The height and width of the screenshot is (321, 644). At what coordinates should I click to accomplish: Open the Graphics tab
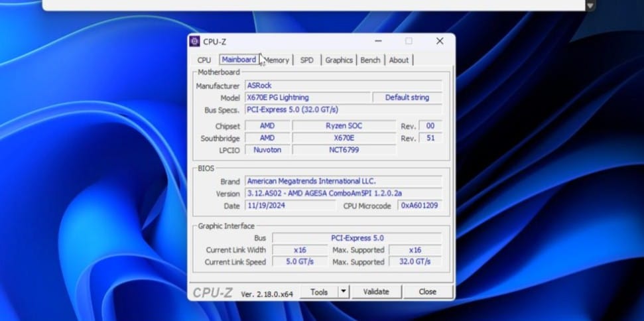point(339,60)
